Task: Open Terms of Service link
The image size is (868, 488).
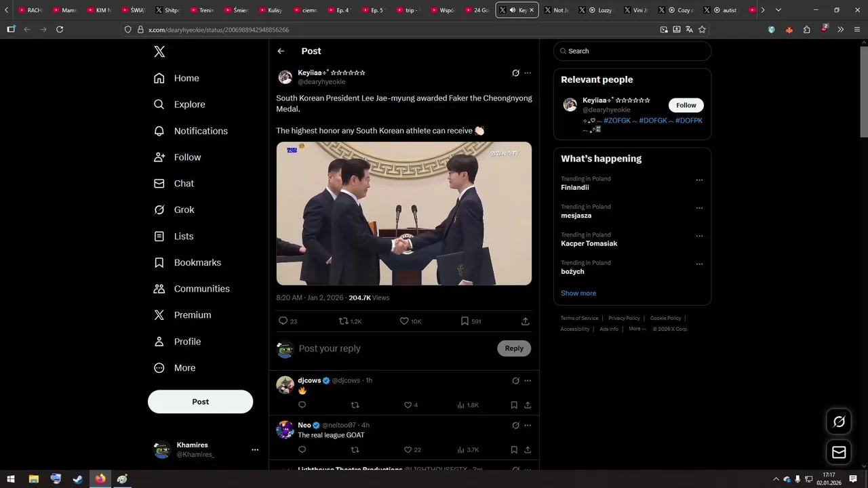Action: click(x=580, y=318)
